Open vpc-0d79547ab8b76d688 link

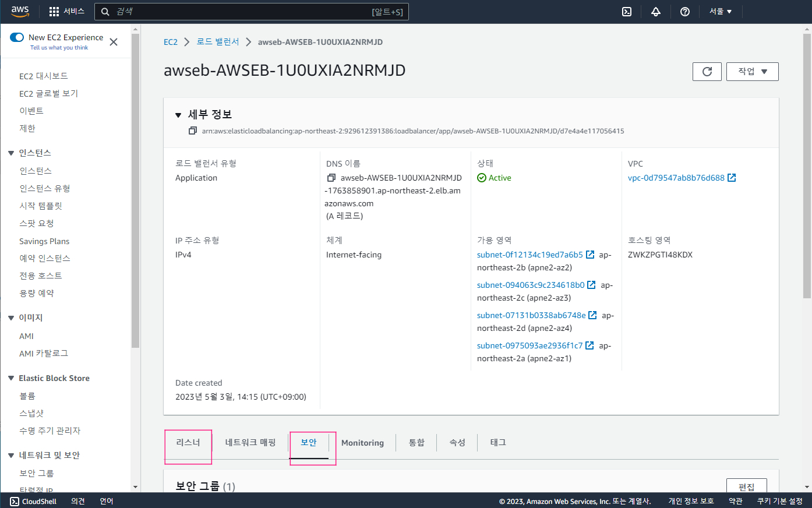(x=676, y=178)
